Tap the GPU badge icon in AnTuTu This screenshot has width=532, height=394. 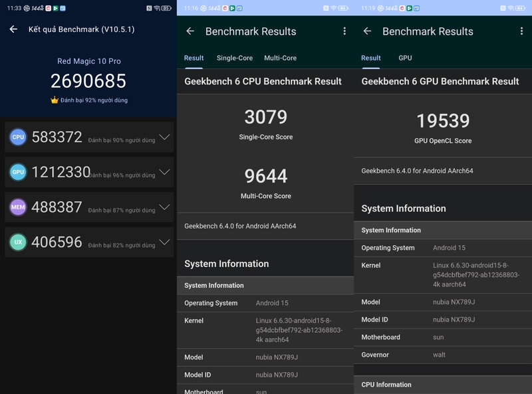tap(18, 172)
